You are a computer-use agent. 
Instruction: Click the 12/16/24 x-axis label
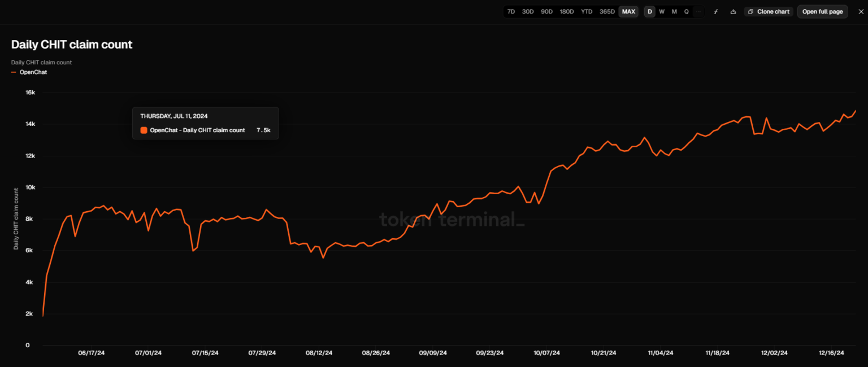pos(831,353)
